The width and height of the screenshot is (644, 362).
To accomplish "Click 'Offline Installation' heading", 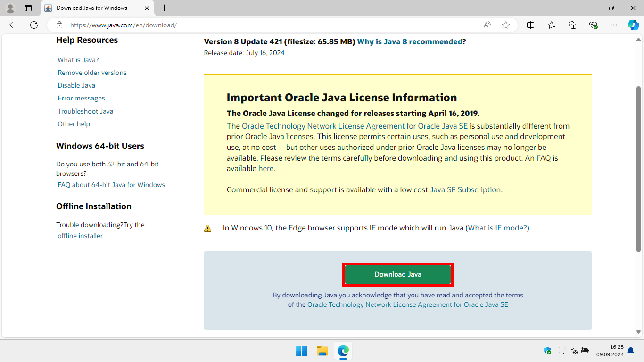I will (x=94, y=206).
